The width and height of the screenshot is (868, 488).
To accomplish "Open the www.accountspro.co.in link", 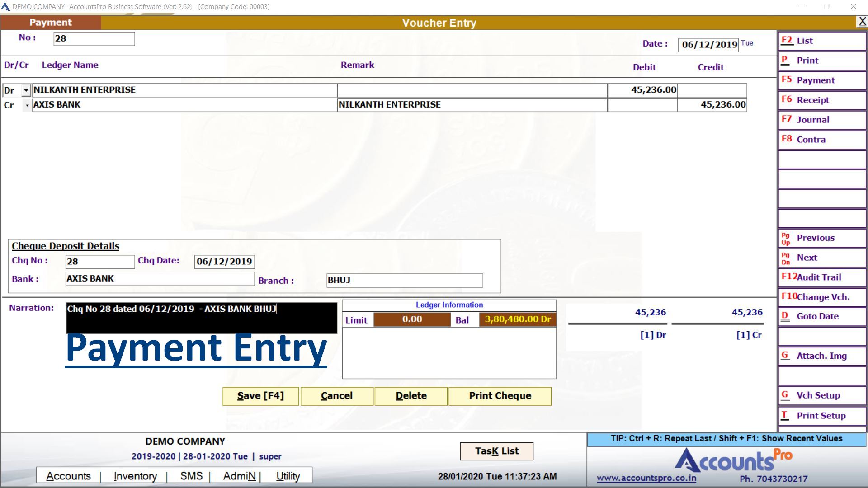I will 646,478.
